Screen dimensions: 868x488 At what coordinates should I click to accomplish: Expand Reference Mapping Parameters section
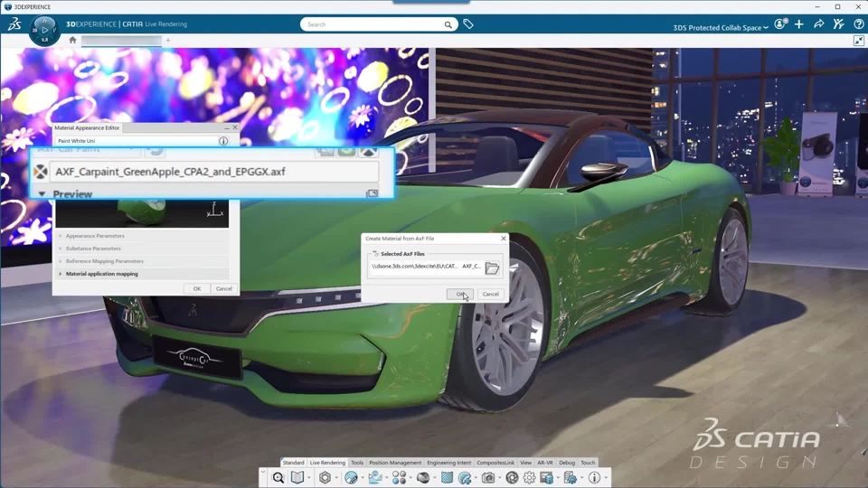[x=61, y=261]
